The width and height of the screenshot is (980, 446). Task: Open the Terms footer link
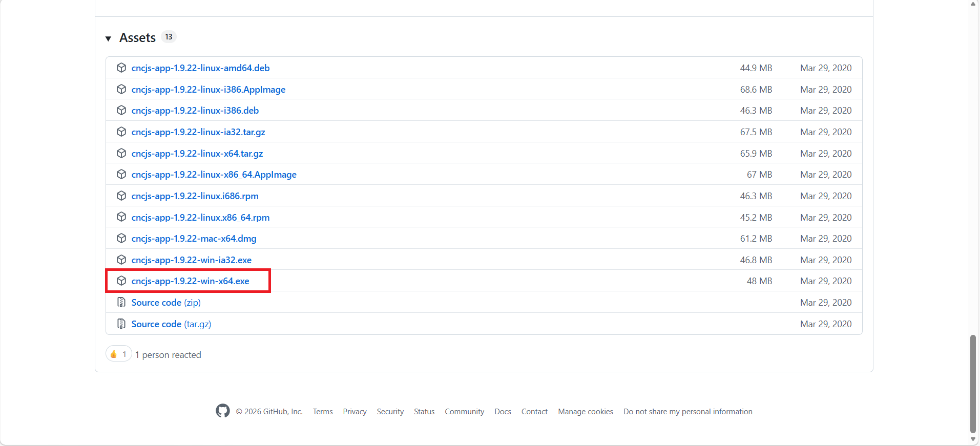(323, 412)
